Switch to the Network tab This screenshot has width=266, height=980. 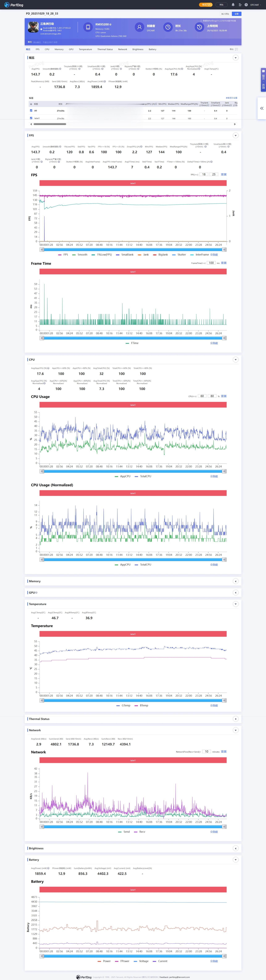[x=122, y=49]
